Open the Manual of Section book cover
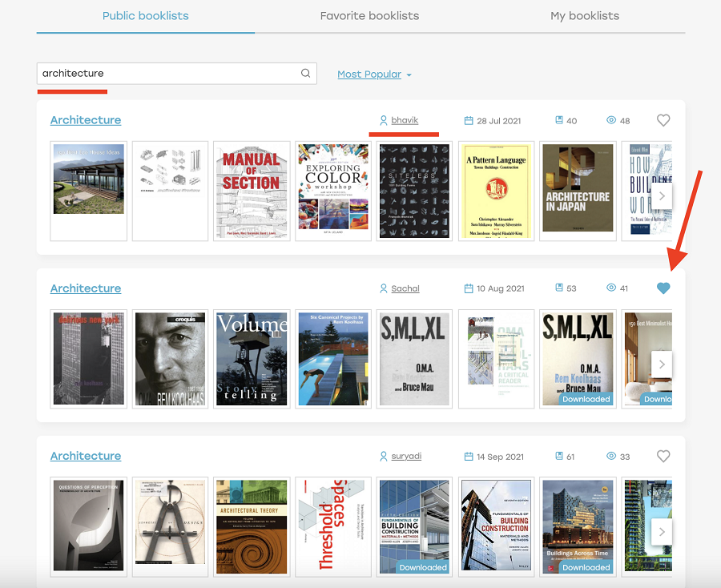The image size is (721, 588). 252,191
